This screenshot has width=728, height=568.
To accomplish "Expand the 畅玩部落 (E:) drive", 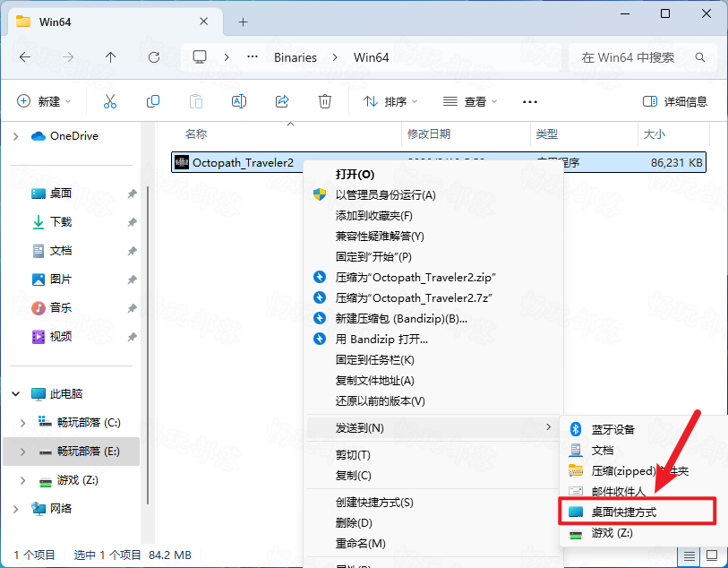I will (x=22, y=452).
